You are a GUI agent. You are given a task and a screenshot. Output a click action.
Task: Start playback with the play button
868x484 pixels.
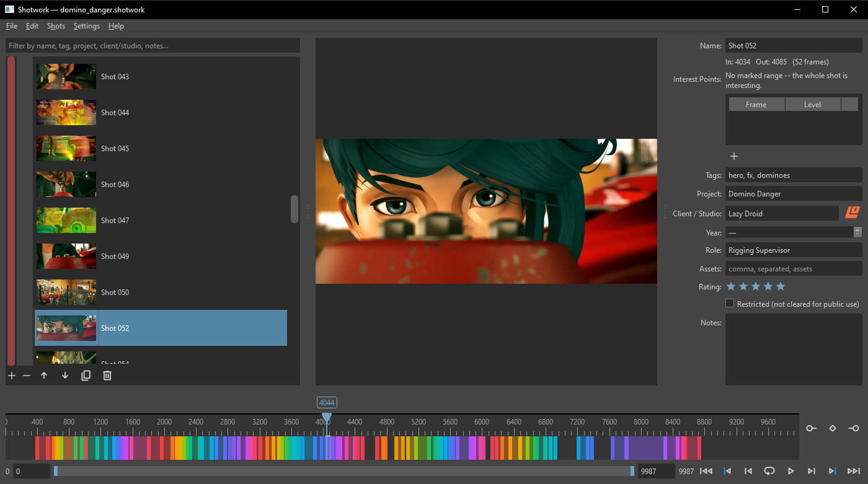click(x=790, y=471)
